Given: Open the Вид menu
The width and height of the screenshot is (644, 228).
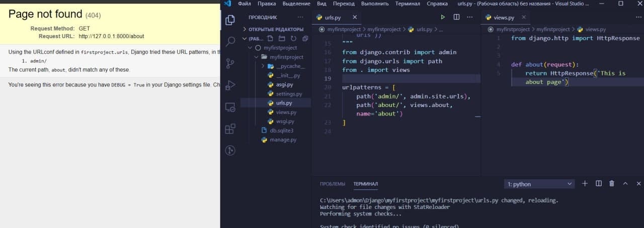Looking at the screenshot, I should pos(321,4).
